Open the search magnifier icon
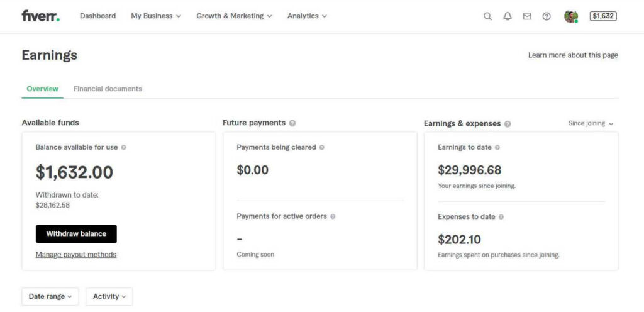This screenshot has height=312, width=644. (487, 16)
